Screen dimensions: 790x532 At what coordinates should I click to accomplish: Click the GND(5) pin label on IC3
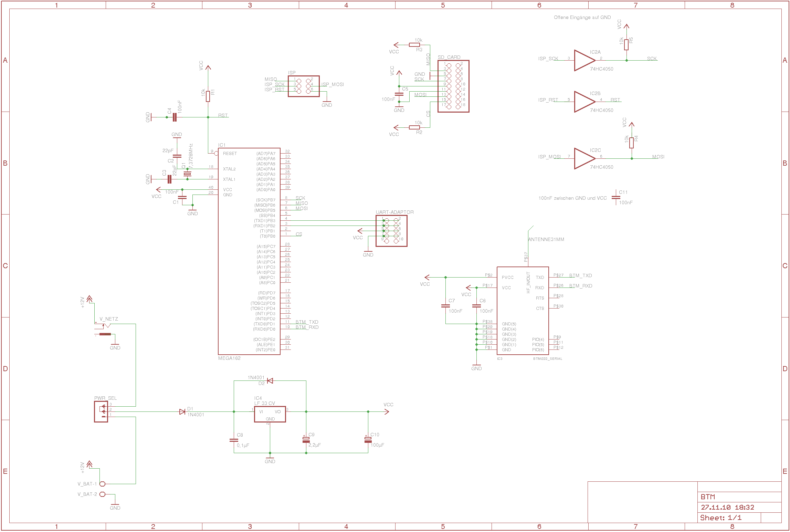[509, 324]
